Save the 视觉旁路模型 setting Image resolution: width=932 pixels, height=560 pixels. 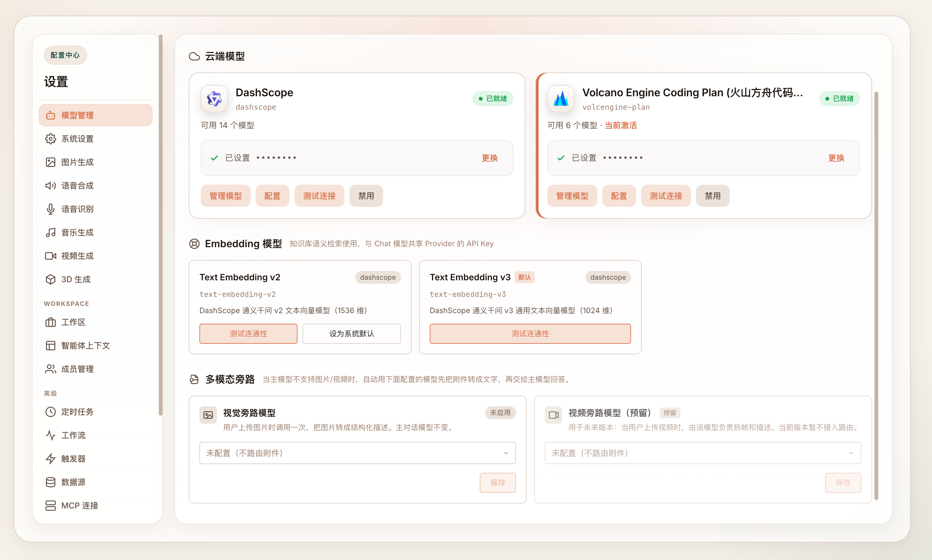coord(498,482)
